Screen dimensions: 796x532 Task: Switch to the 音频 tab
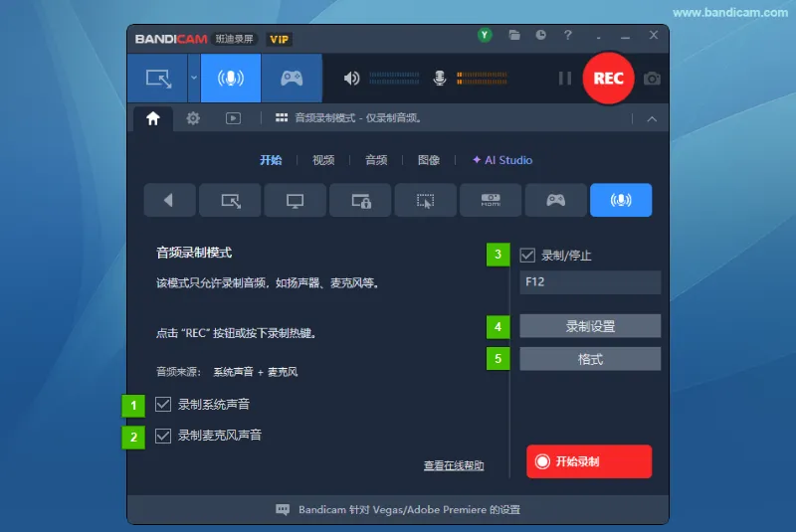(x=376, y=160)
